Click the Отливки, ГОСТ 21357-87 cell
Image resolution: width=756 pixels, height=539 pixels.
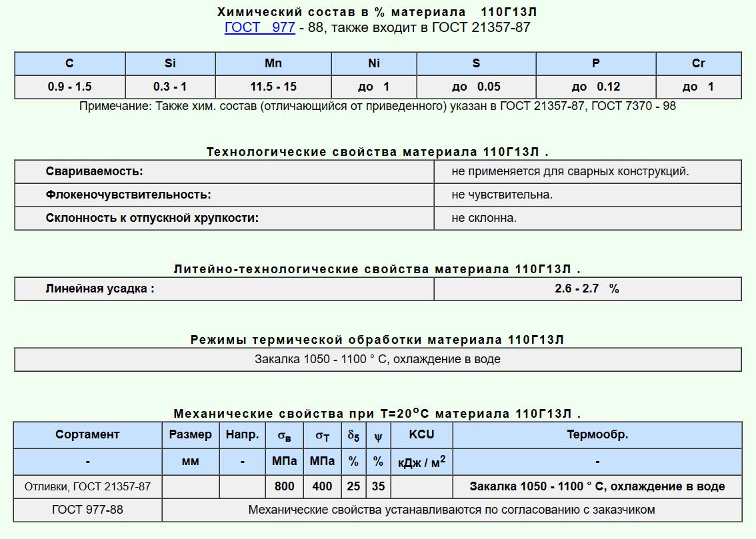[x=87, y=486]
